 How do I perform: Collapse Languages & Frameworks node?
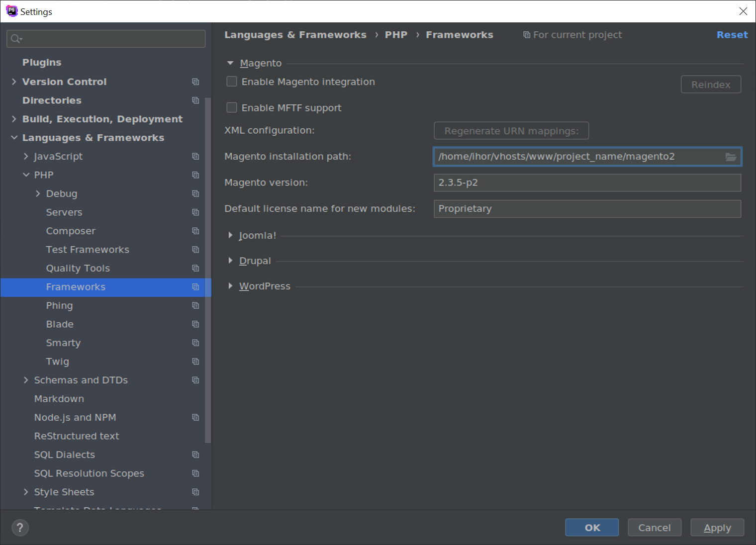pyautogui.click(x=14, y=138)
